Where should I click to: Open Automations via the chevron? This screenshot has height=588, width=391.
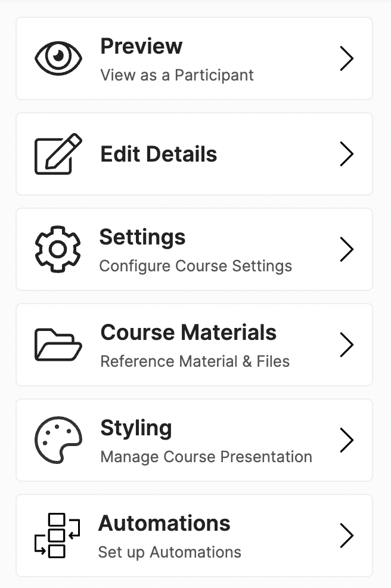(347, 536)
